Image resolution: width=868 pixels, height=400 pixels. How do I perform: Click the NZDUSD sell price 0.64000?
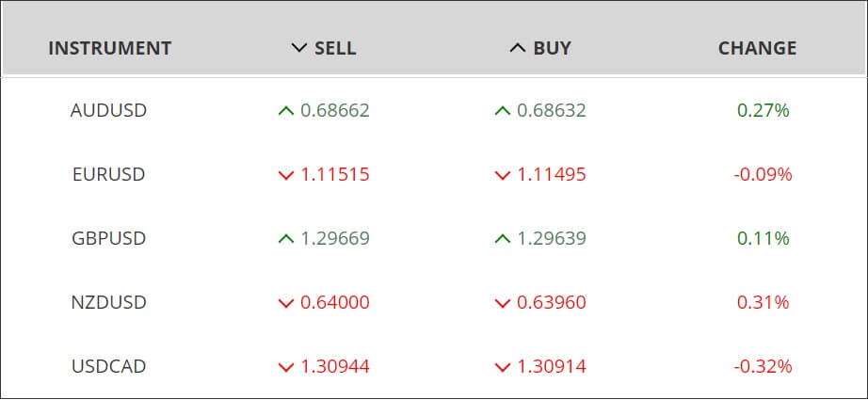335,303
